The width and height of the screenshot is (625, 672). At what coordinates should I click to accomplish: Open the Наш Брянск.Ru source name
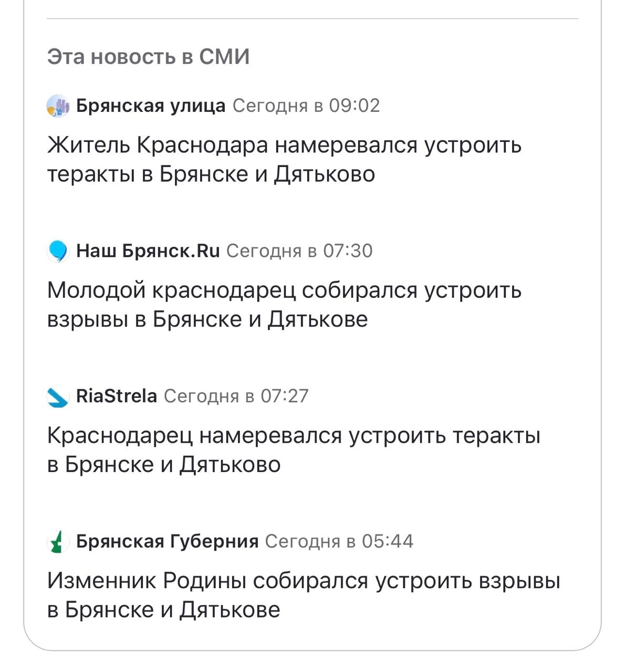pos(148,251)
